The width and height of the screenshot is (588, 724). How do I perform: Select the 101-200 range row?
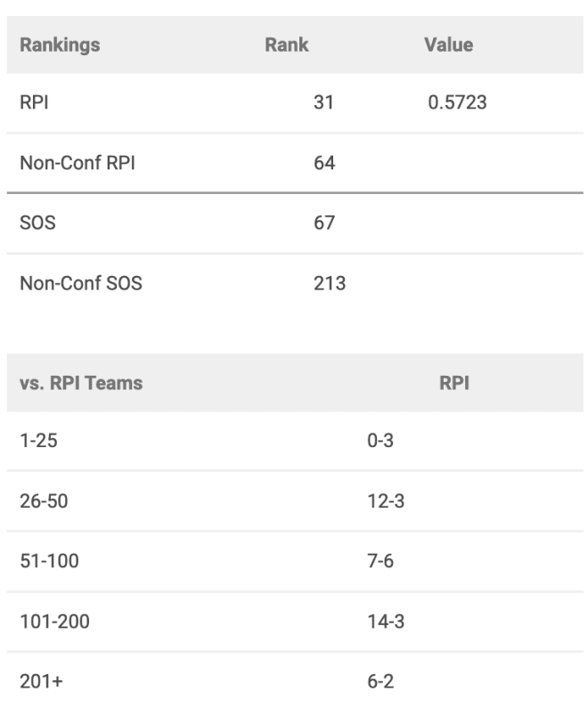pyautogui.click(x=295, y=622)
